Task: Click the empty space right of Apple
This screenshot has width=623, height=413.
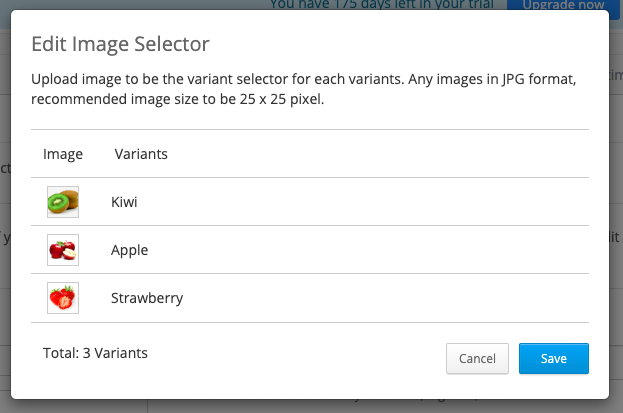Action: point(366,250)
